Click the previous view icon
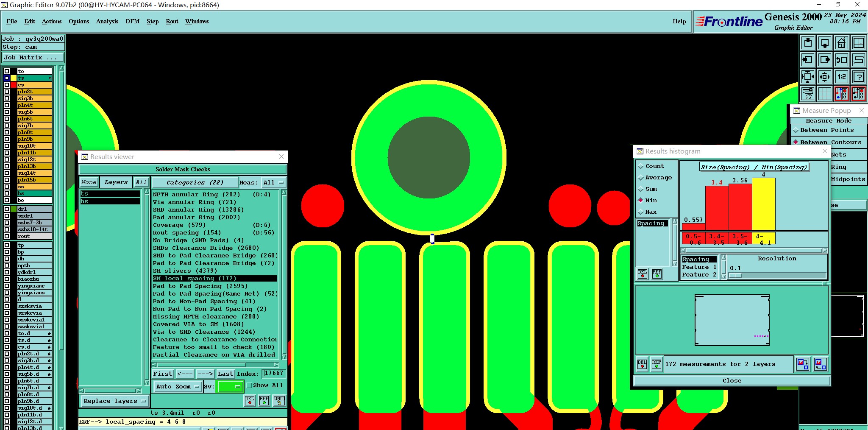The height and width of the screenshot is (430, 868). pos(842,60)
